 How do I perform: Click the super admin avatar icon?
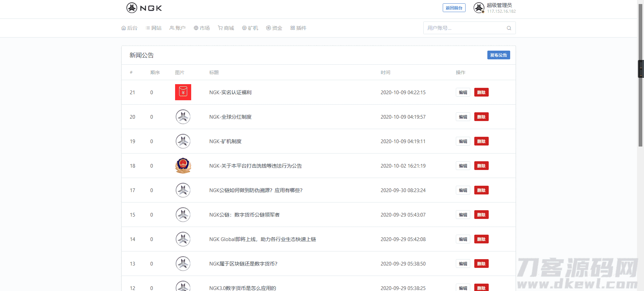[x=479, y=8]
